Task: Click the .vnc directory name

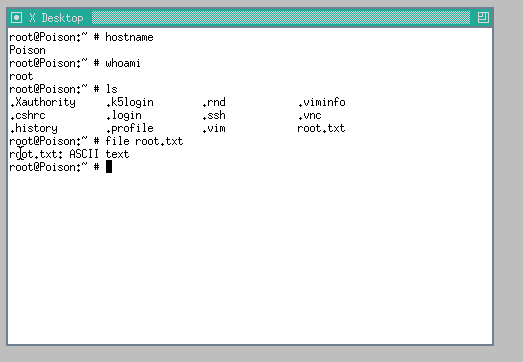Action: click(x=310, y=115)
